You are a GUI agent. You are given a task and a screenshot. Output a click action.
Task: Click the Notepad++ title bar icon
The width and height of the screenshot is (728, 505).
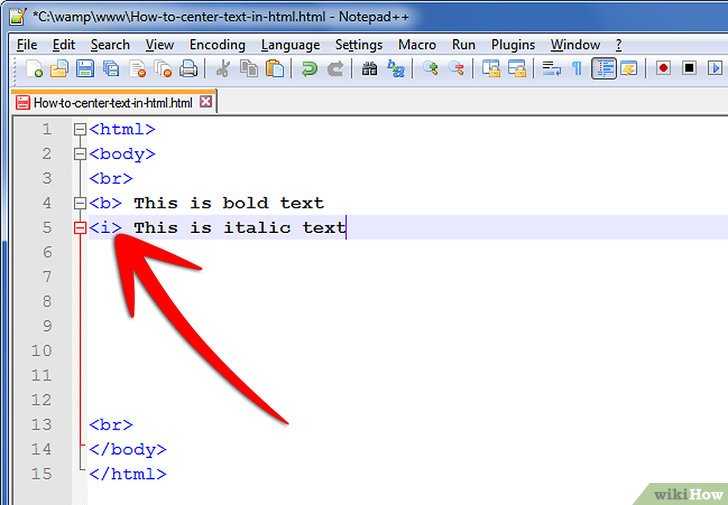pyautogui.click(x=18, y=16)
